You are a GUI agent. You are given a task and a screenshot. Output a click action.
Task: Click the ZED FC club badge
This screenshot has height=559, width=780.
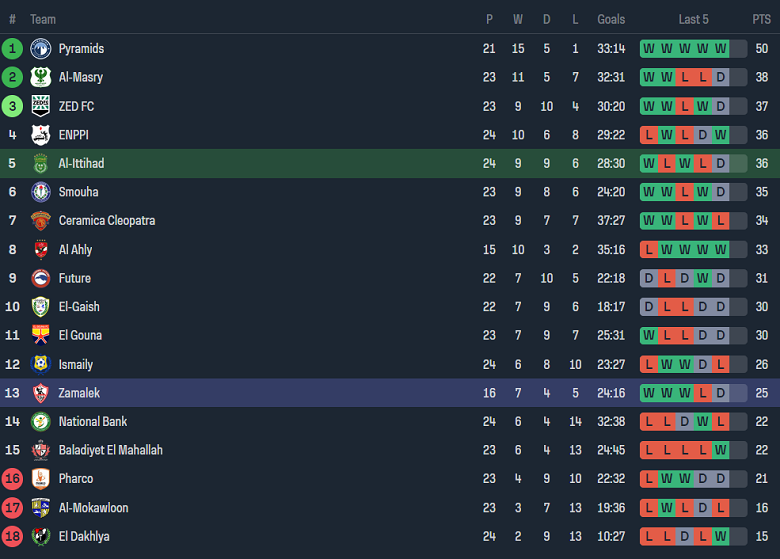coord(40,106)
